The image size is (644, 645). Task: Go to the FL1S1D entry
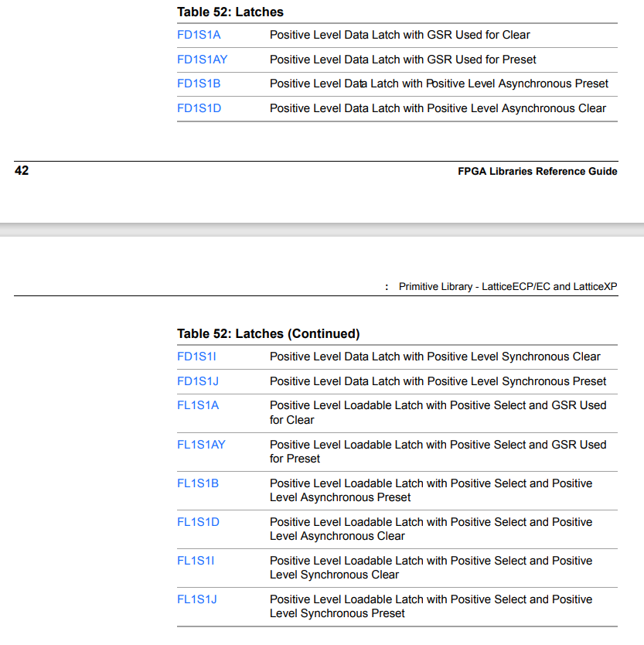click(x=198, y=522)
